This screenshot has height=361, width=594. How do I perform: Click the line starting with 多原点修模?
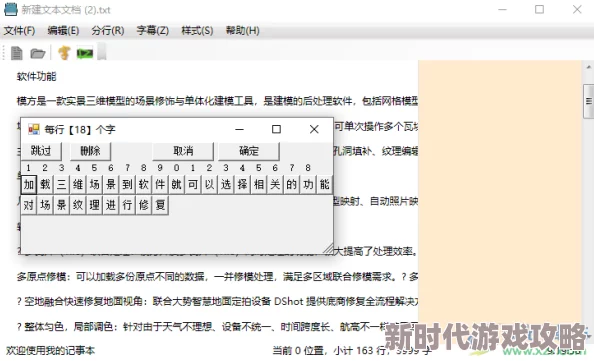217,277
